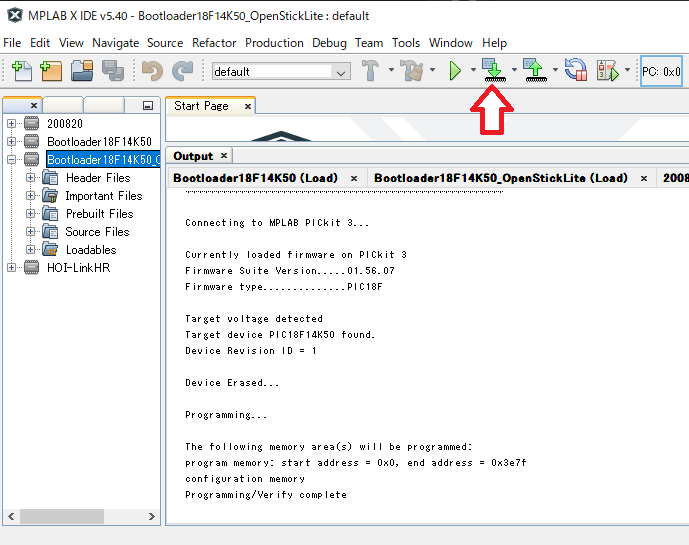Click the green Run Project icon

[x=455, y=71]
